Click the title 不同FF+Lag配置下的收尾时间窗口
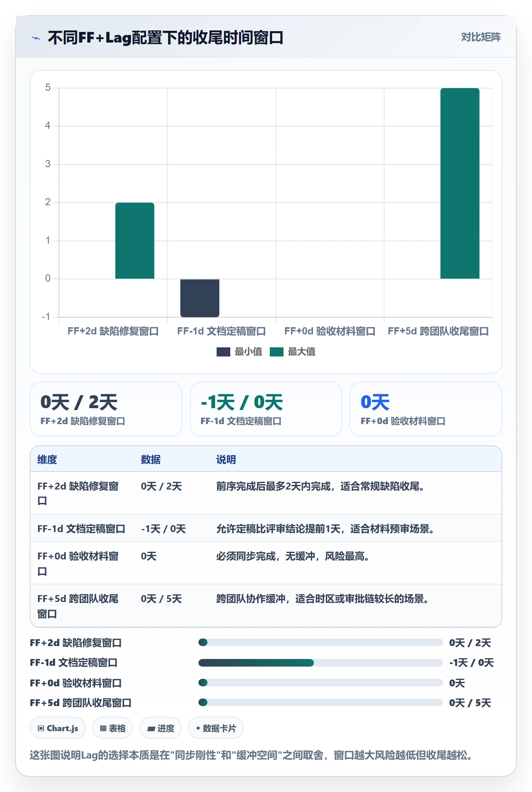 pyautogui.click(x=166, y=38)
